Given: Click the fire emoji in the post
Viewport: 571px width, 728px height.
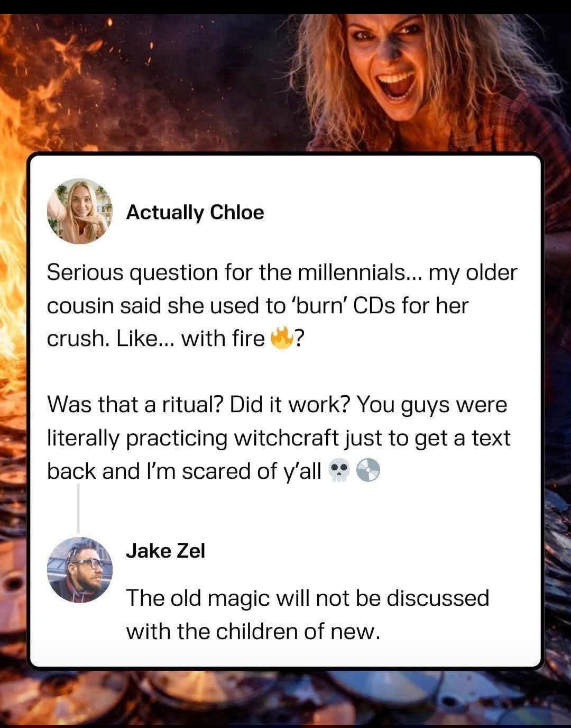Looking at the screenshot, I should click(x=281, y=338).
